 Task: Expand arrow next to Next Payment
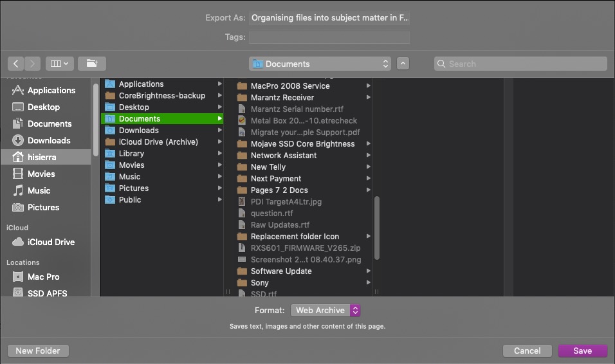click(369, 179)
